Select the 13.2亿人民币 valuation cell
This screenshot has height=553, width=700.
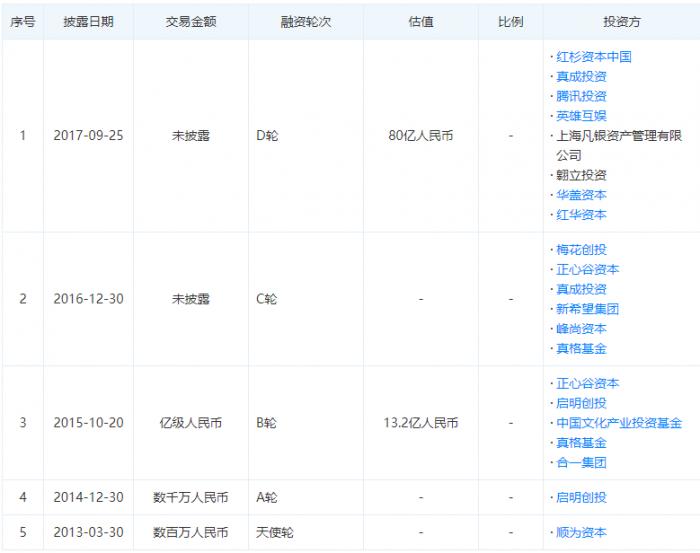pos(421,423)
